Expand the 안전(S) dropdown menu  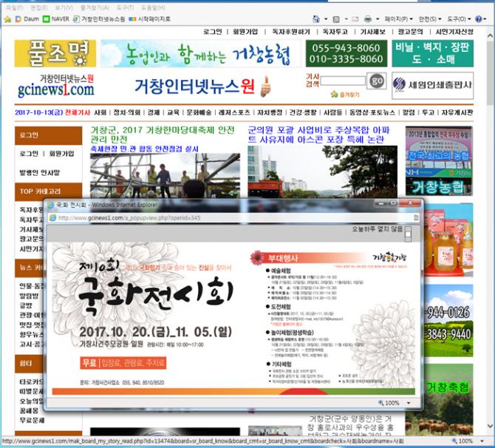pyautogui.click(x=430, y=18)
